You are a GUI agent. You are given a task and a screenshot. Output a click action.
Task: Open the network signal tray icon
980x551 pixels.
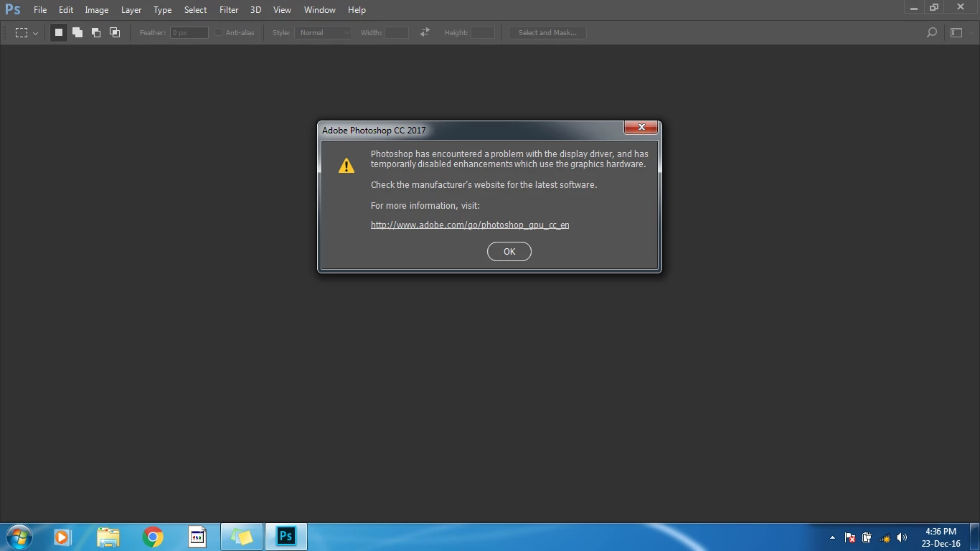coord(885,537)
